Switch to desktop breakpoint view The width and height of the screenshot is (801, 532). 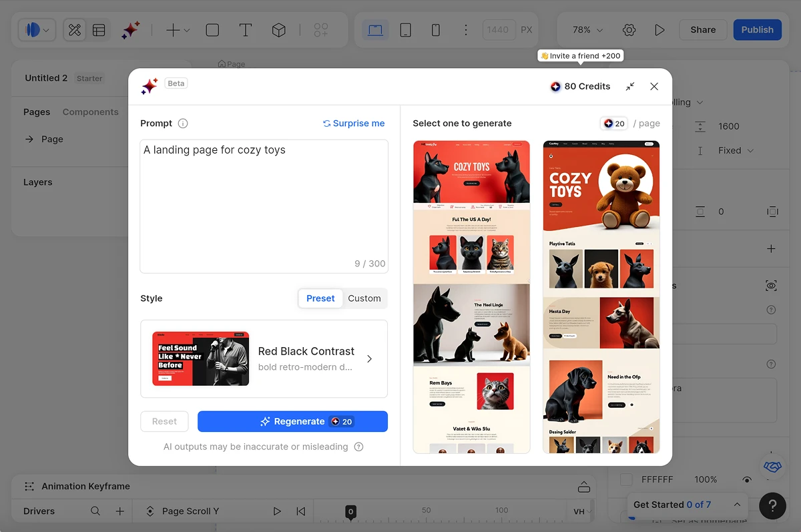(x=375, y=30)
